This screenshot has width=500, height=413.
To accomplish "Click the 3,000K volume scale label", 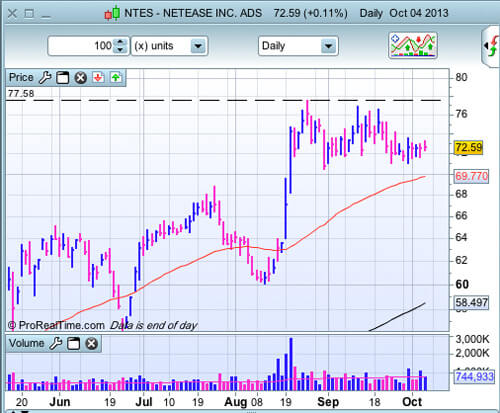I will click(472, 339).
